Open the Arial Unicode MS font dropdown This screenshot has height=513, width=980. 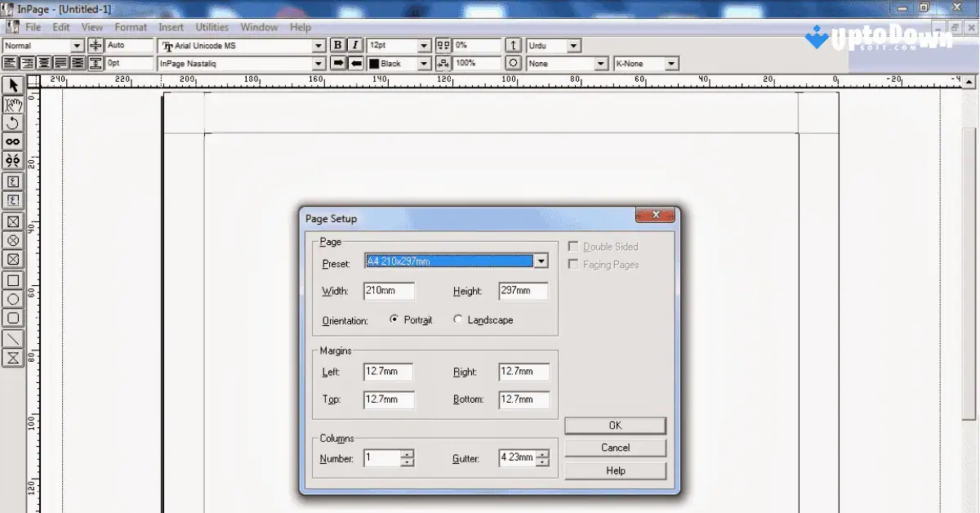[318, 45]
